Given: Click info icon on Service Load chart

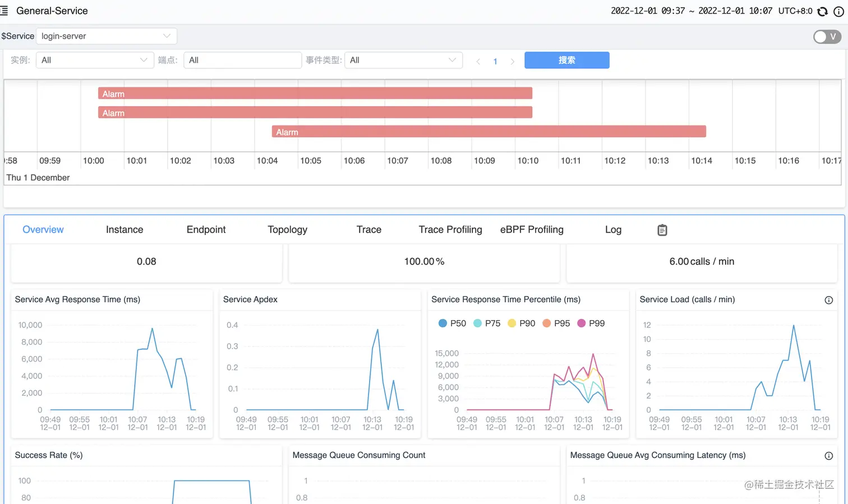Looking at the screenshot, I should (x=828, y=300).
